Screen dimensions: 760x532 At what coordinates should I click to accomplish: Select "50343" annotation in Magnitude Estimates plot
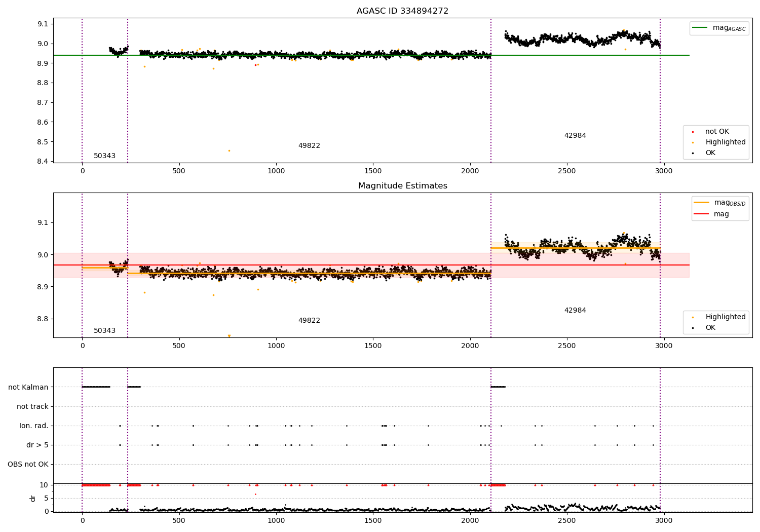coord(104,331)
